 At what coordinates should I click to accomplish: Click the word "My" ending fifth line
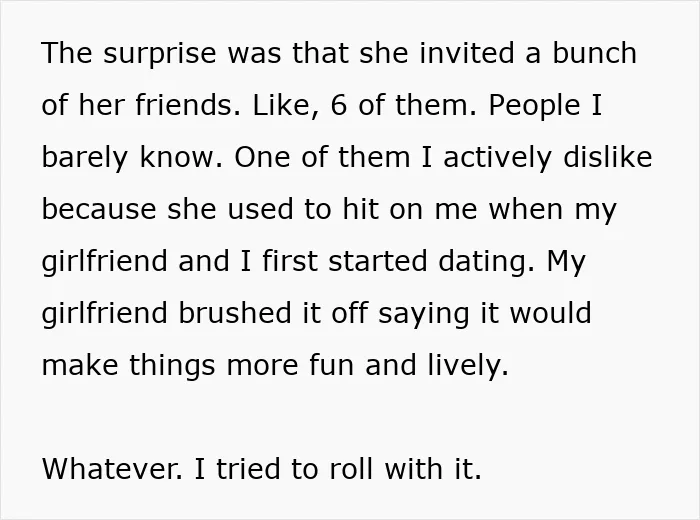point(566,262)
